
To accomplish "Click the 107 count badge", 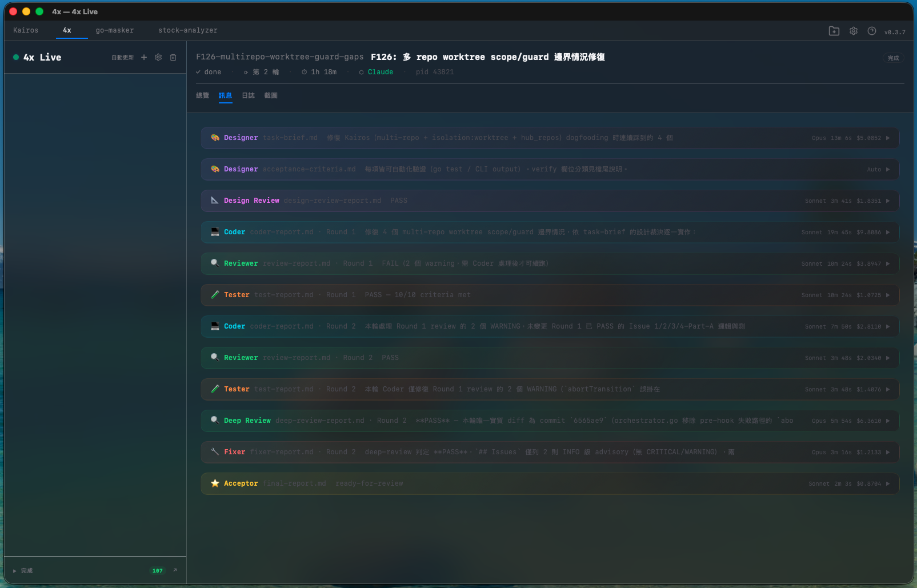I will point(158,571).
